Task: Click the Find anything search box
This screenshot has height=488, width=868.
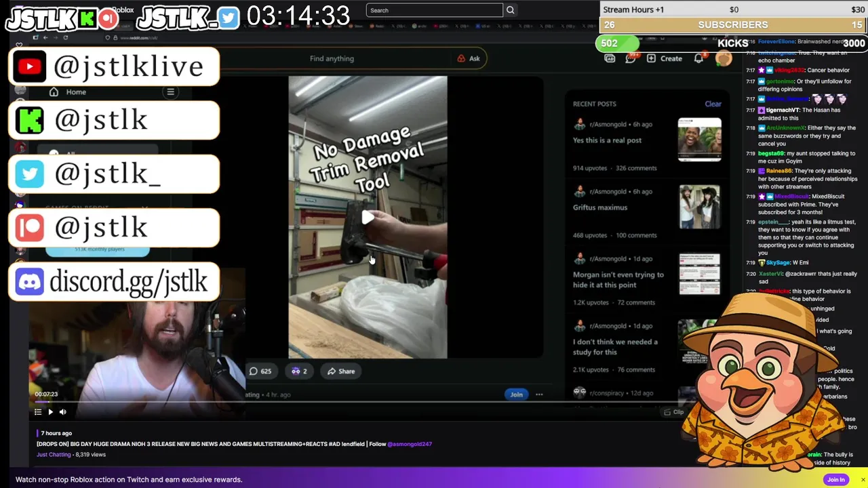Action: click(x=332, y=58)
